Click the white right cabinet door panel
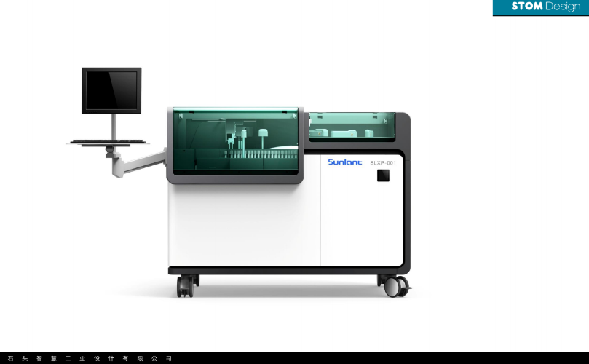This screenshot has width=589, height=364. [360, 218]
